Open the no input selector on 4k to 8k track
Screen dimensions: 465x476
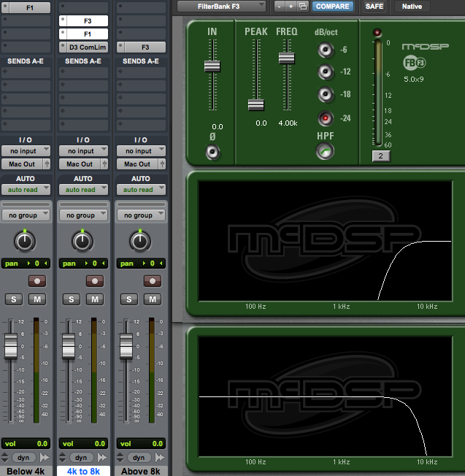82,151
